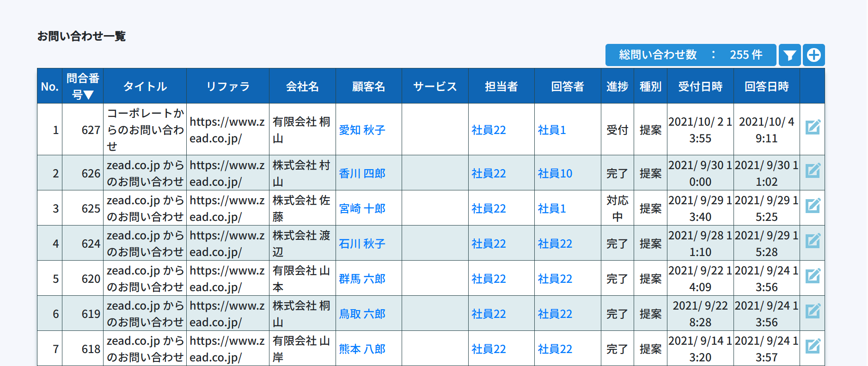The width and height of the screenshot is (868, 366).
Task: Edit inquiry 624 using pencil icon
Action: click(813, 241)
